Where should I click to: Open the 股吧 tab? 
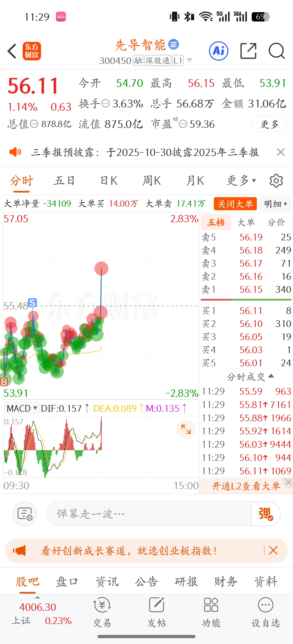28,581
